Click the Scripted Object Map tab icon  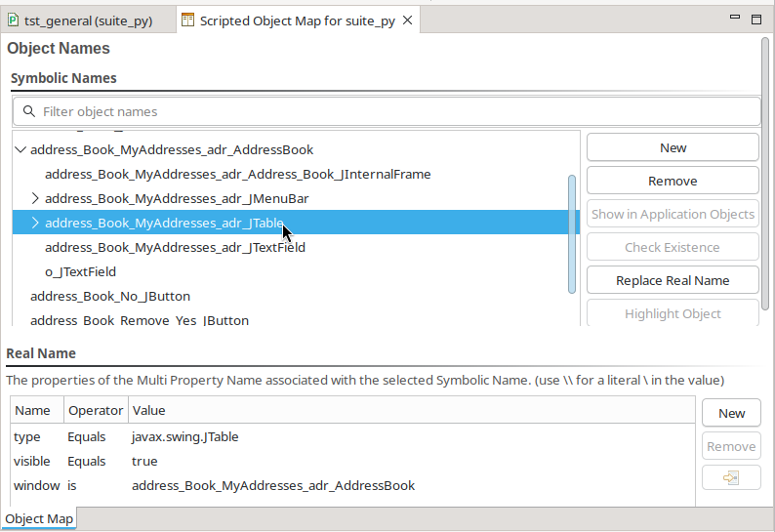point(188,20)
